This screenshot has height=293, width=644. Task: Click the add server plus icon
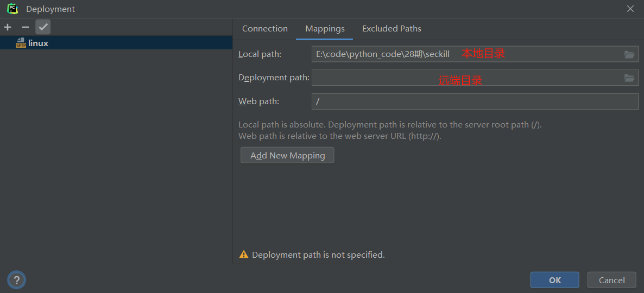tap(8, 27)
